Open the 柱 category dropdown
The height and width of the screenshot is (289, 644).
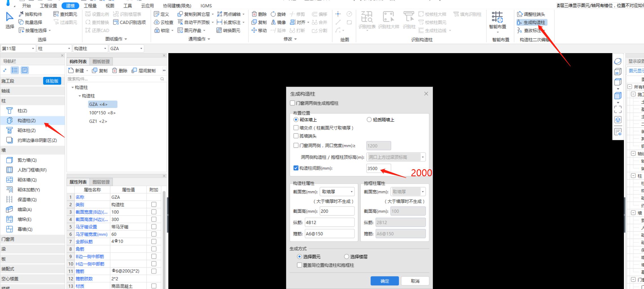[x=54, y=49]
